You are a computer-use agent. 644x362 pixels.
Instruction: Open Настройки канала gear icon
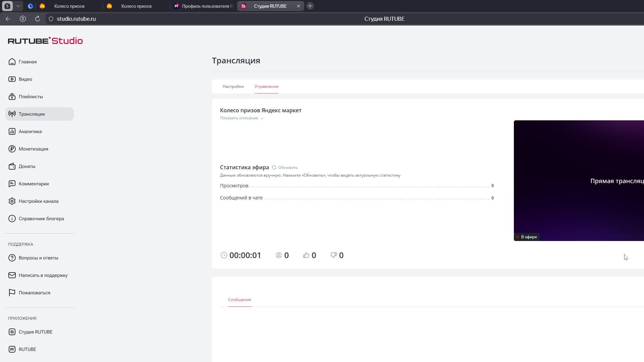(x=12, y=201)
